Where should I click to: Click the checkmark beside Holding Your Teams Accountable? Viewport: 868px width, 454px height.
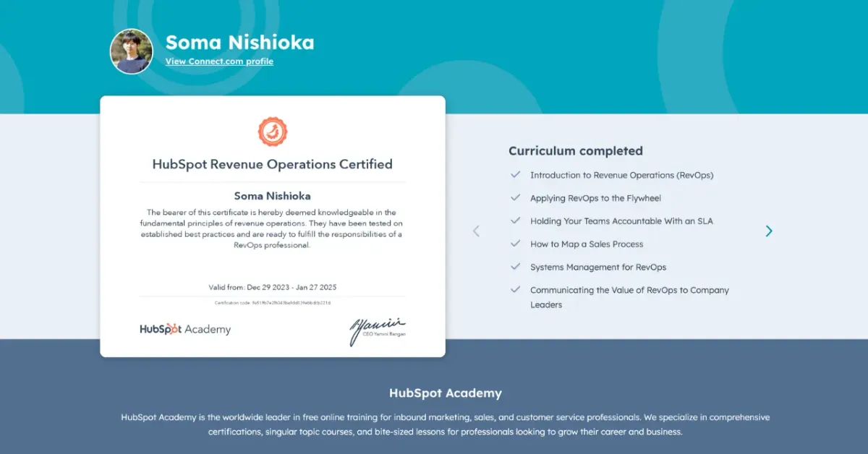point(516,220)
